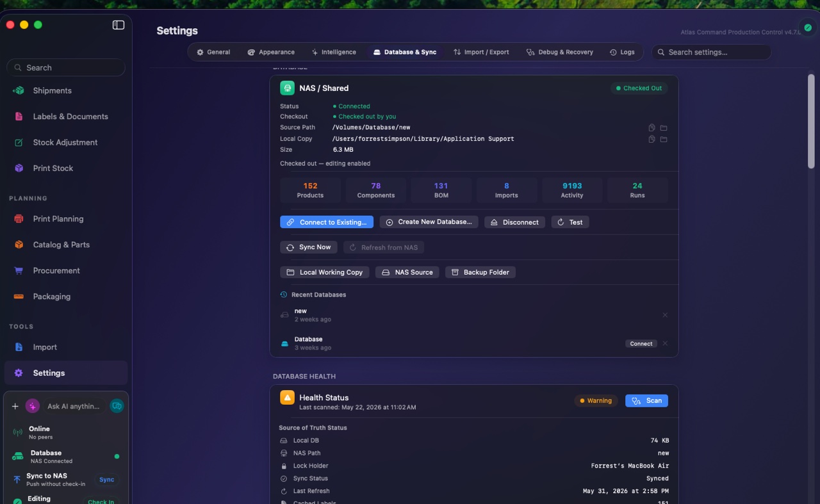Select the 'new' recent database row
The width and height of the screenshot is (820, 504).
(x=474, y=315)
